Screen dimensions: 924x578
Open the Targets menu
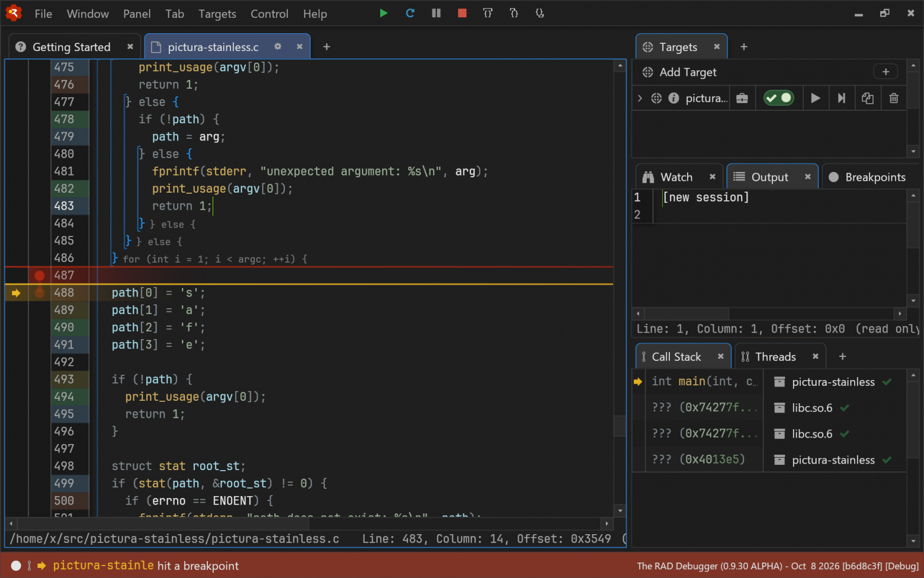217,14
